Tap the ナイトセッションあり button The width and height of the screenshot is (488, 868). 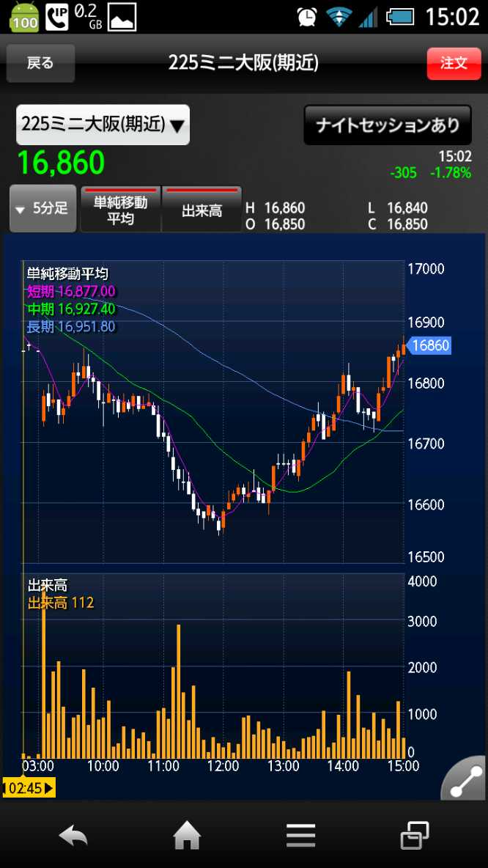pyautogui.click(x=388, y=125)
